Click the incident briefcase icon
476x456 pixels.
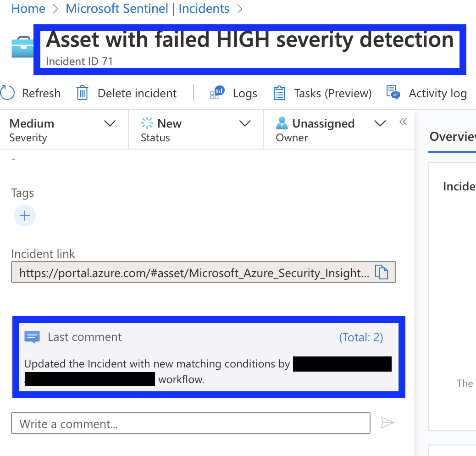coord(22,47)
